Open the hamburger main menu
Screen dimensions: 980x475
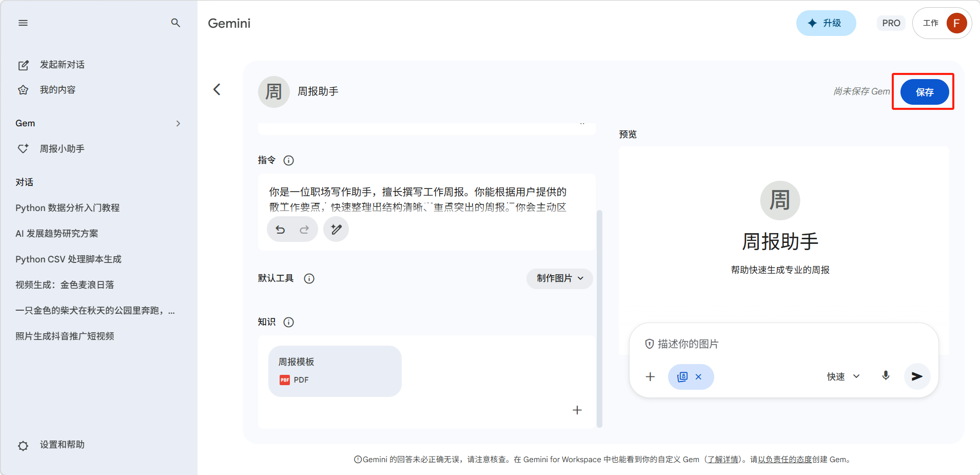point(23,23)
